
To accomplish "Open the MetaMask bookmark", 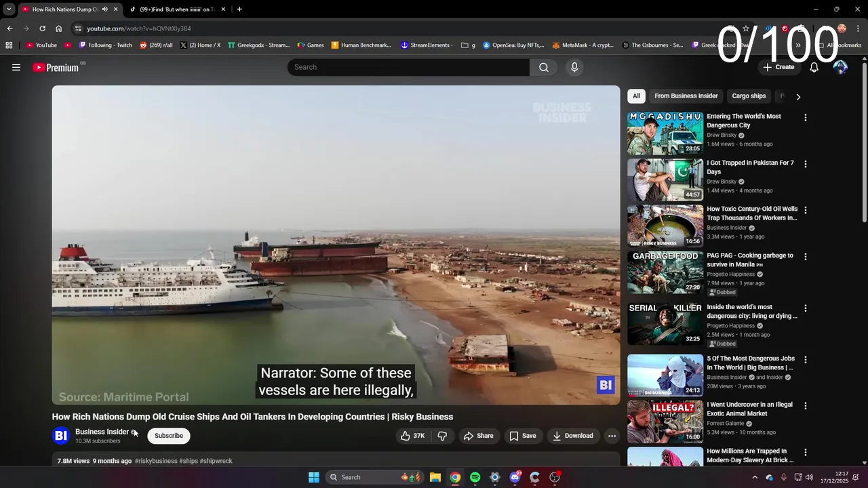I will coord(583,45).
